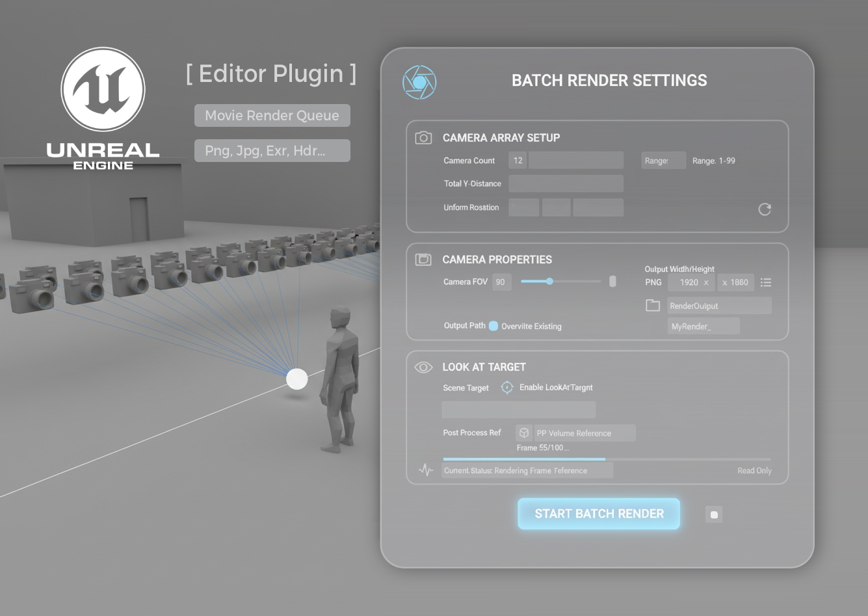Click the output width field showing 1920
This screenshot has height=616, width=868.
click(691, 282)
